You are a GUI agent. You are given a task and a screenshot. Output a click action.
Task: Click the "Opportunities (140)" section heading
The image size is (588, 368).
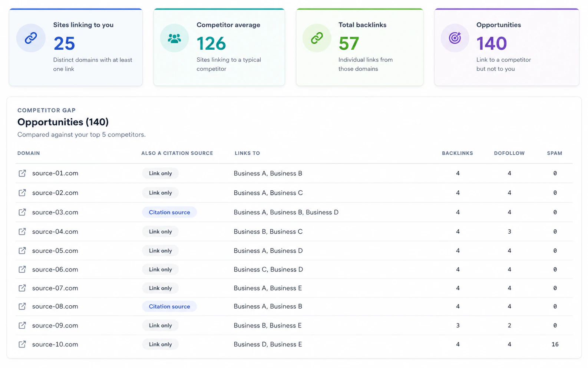point(63,122)
